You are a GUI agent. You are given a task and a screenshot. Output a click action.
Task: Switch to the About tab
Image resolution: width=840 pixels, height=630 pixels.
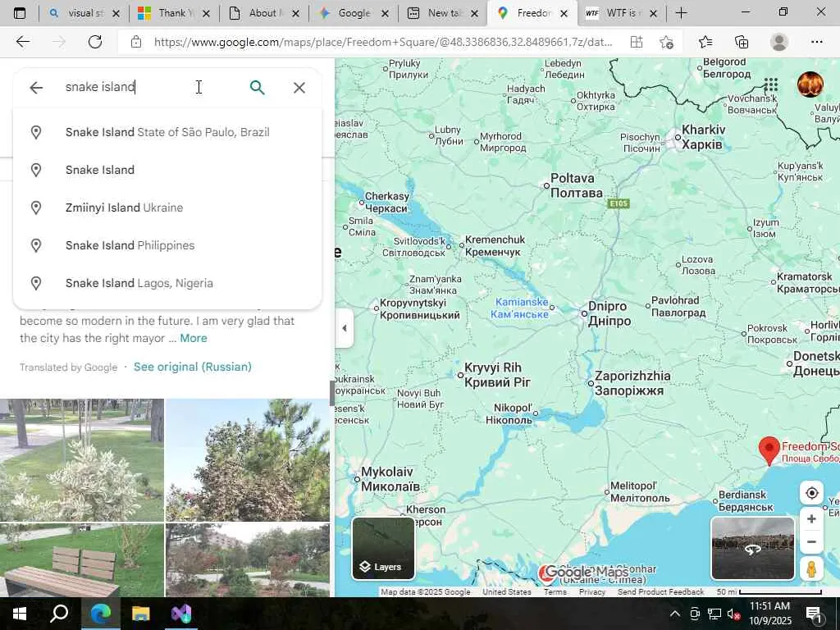pyautogui.click(x=263, y=13)
